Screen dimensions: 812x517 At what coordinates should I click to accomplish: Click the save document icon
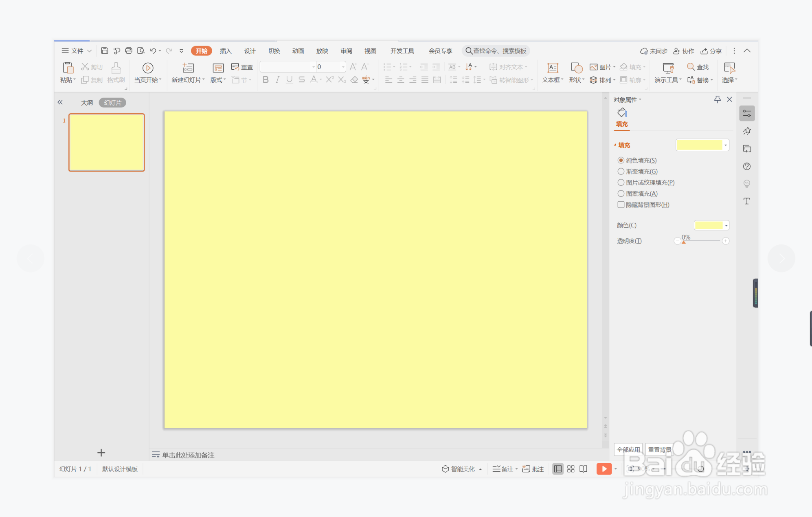(105, 51)
